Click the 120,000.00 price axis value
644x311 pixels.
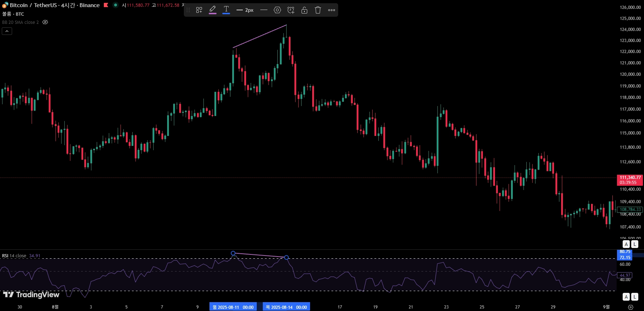pos(630,74)
